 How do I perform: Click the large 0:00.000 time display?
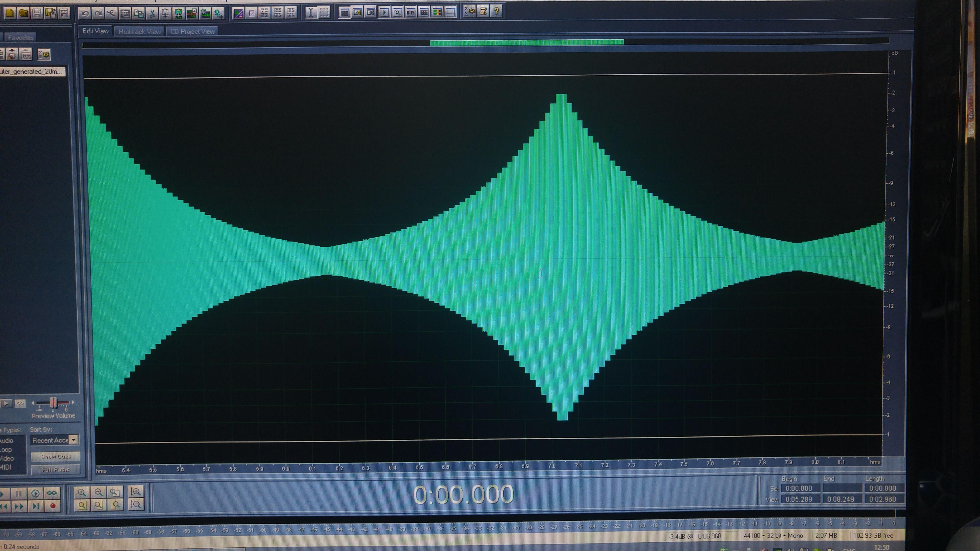[463, 495]
